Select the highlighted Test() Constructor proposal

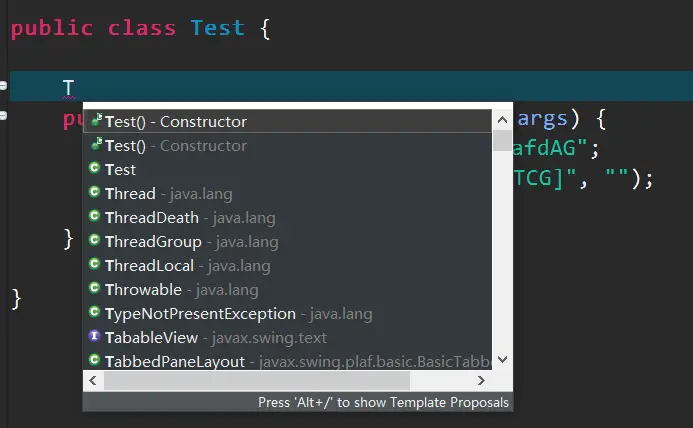pyautogui.click(x=287, y=121)
